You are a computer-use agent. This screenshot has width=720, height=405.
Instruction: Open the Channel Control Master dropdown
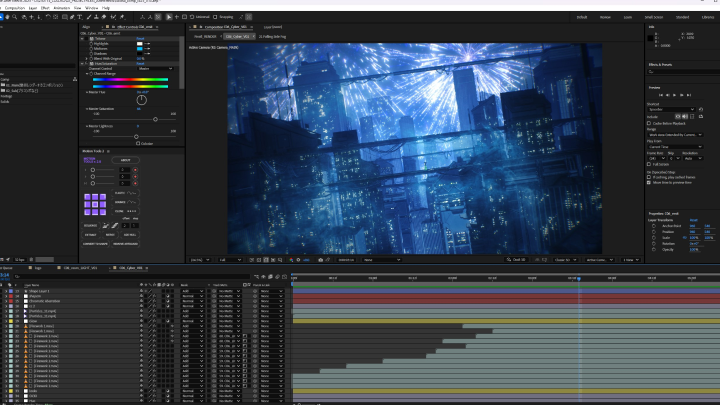(156, 68)
